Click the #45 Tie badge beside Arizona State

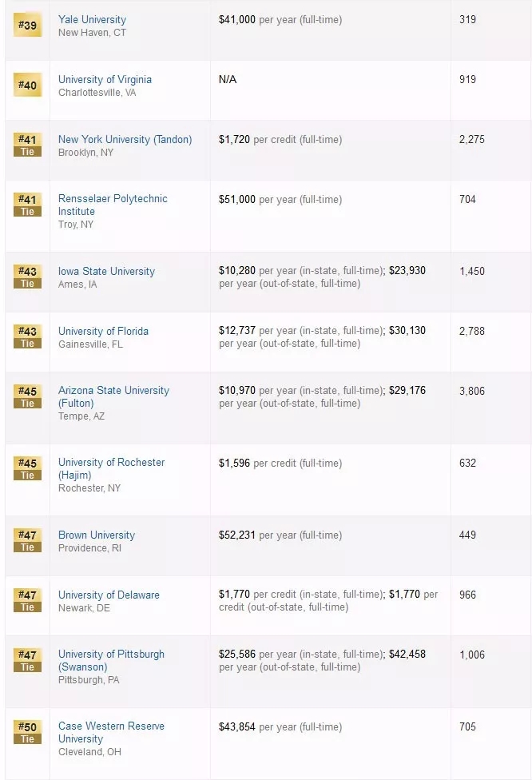tap(27, 396)
